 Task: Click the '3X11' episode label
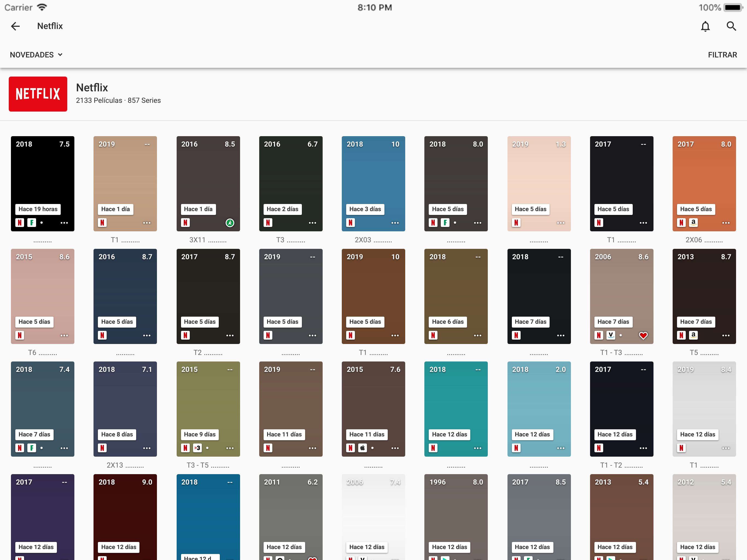pos(197,240)
